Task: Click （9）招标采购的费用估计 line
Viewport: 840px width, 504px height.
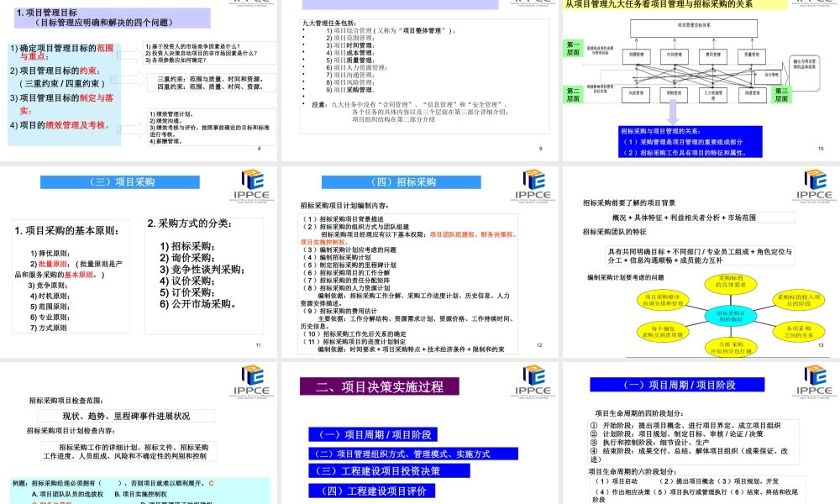Action: 339,311
